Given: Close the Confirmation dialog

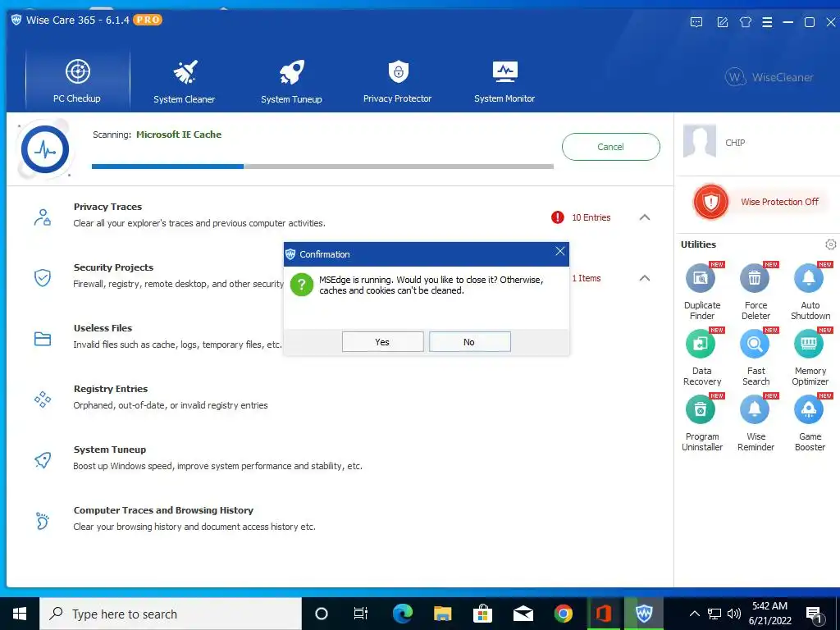Looking at the screenshot, I should pyautogui.click(x=559, y=251).
